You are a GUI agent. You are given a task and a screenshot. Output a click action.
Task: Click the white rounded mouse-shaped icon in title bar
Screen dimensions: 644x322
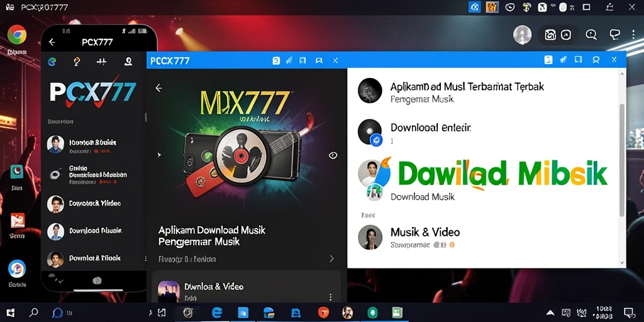(563, 7)
